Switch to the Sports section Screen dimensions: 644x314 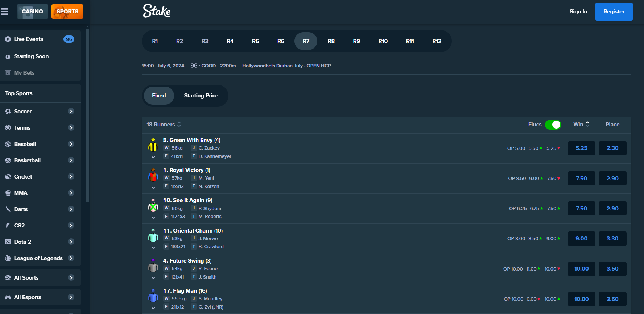(x=67, y=12)
